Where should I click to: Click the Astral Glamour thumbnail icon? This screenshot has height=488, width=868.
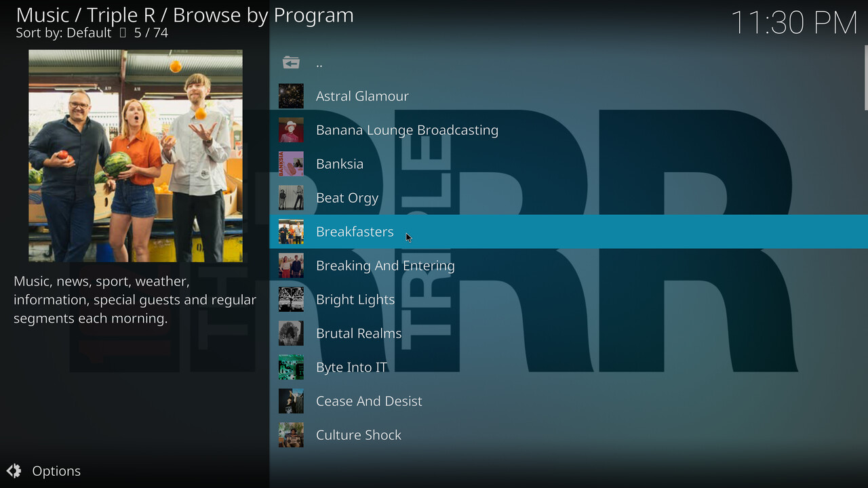point(291,96)
